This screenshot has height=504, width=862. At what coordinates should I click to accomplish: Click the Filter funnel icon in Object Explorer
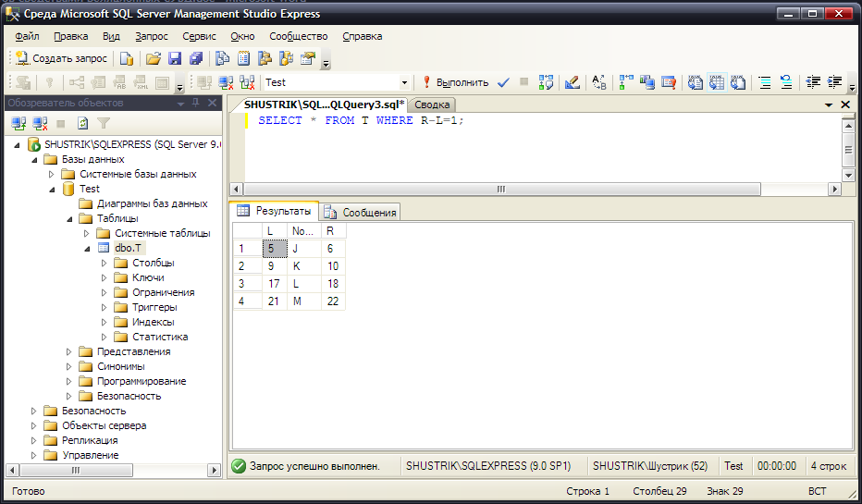(x=104, y=123)
